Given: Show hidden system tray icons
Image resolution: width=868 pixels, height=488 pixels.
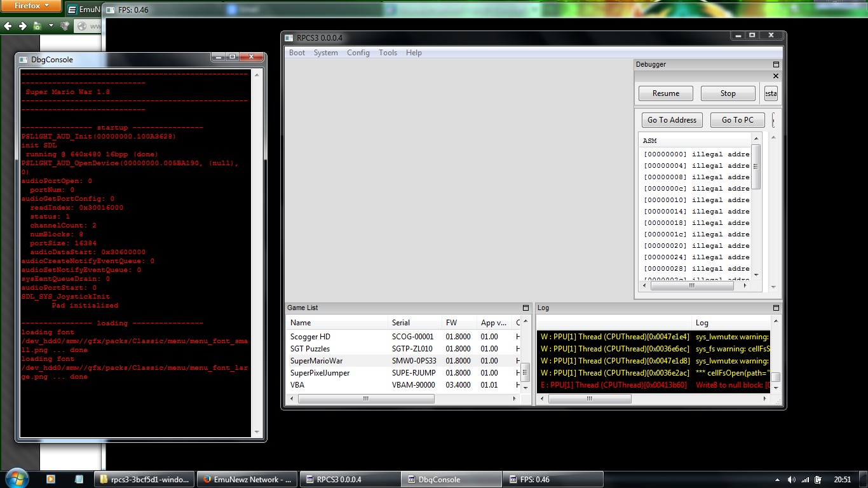Looking at the screenshot, I should point(778,480).
